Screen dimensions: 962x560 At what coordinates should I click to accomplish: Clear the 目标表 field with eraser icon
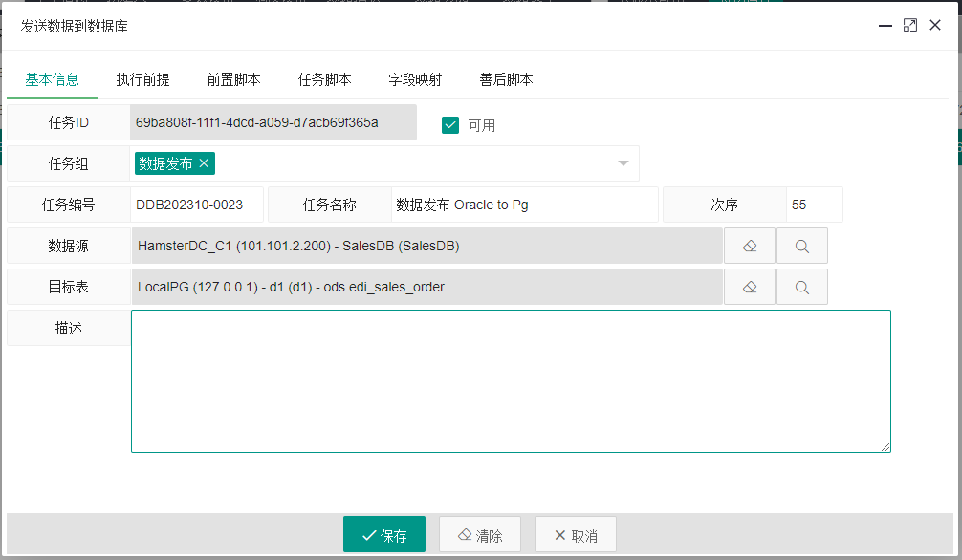749,287
